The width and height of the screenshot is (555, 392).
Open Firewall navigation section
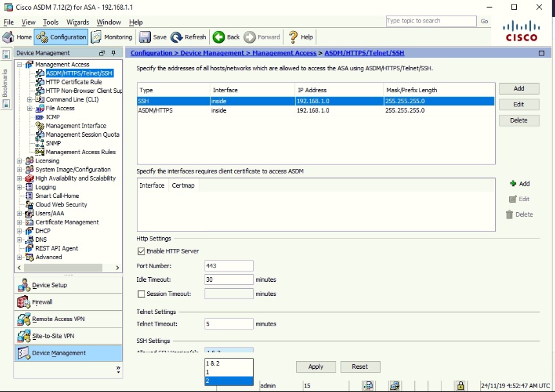(x=68, y=302)
